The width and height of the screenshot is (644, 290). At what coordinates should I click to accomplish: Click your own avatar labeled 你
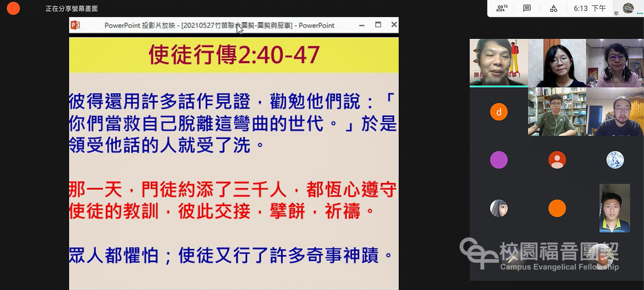click(x=628, y=8)
